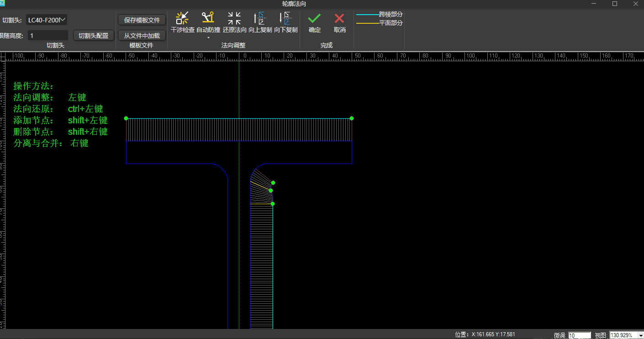This screenshot has height=339, width=644.
Task: Close the 轮廓法向 window
Action: pos(635,4)
